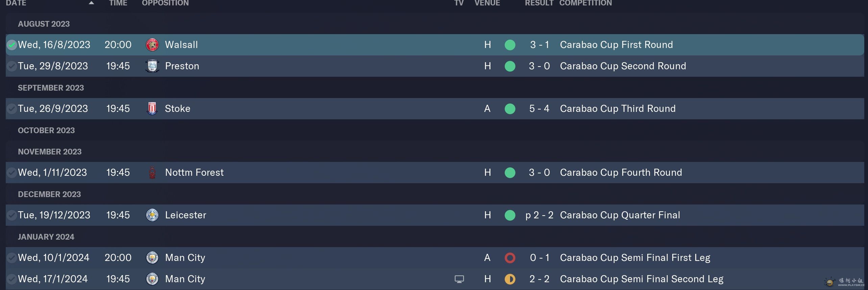Screen dimensions: 868x290
Task: Open the Carabao Cup Quarter Final link
Action: pos(620,215)
